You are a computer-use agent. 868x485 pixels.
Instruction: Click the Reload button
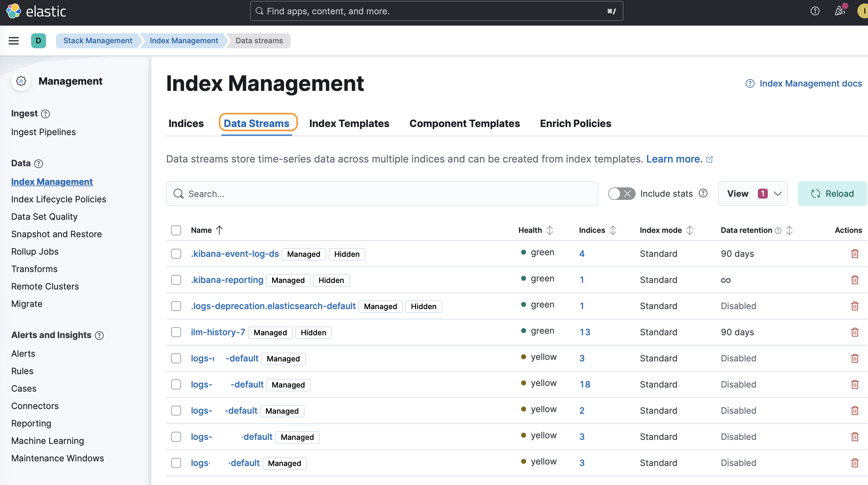832,194
